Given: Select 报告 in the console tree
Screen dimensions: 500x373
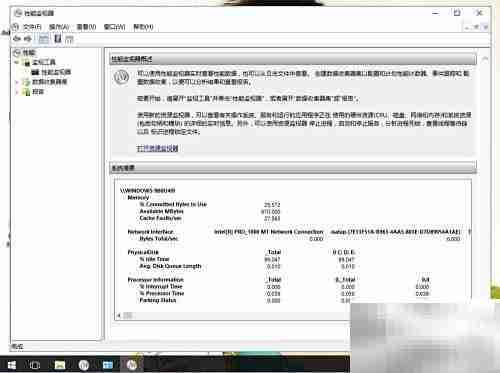Looking at the screenshot, I should (38, 92).
